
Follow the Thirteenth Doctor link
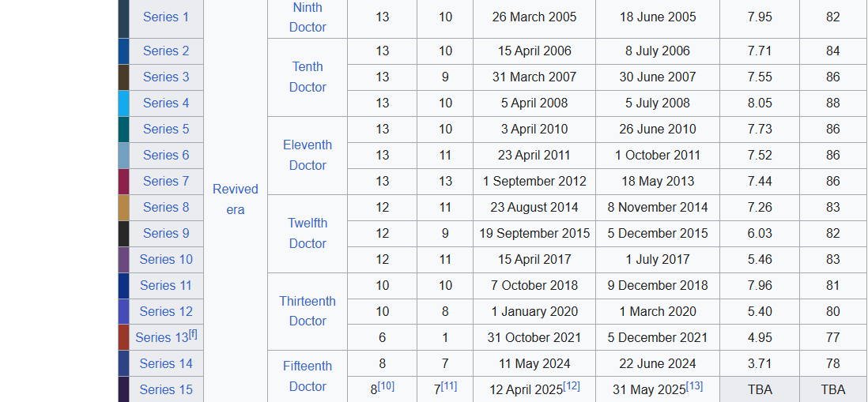click(x=308, y=311)
